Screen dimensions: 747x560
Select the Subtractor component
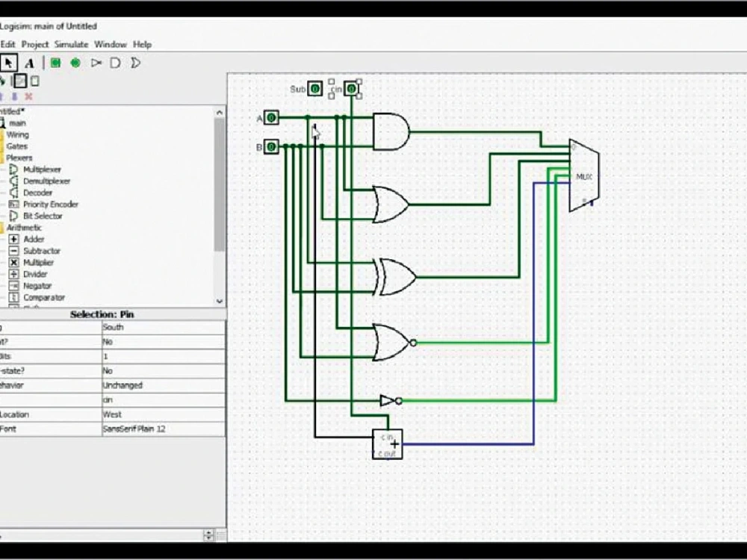click(x=42, y=251)
